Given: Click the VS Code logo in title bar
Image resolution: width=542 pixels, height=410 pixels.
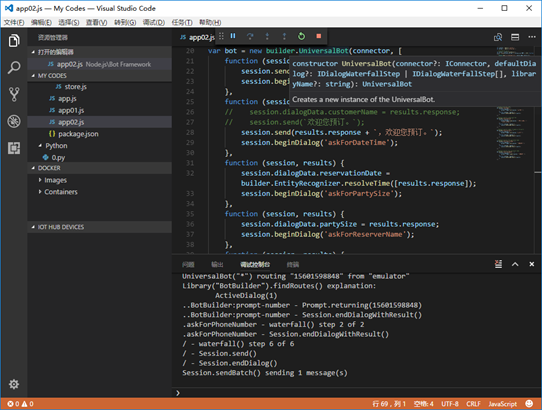Looking at the screenshot, I should point(9,8).
